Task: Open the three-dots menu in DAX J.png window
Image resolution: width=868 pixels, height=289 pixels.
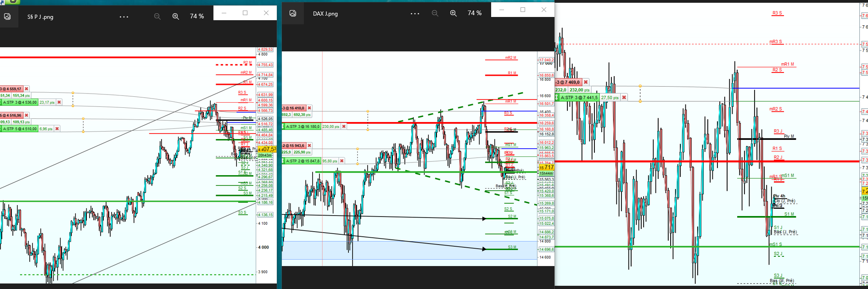Action: pos(415,14)
